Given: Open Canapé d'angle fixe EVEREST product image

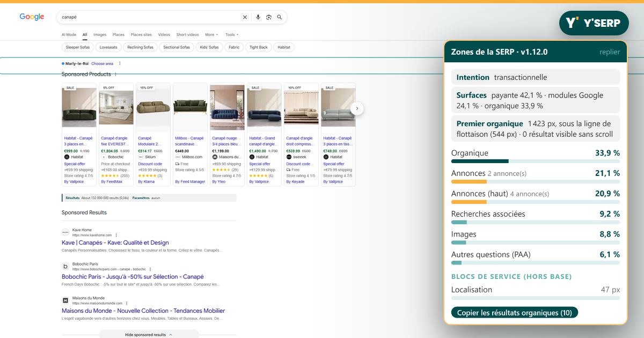Looking at the screenshot, I should point(116,107).
